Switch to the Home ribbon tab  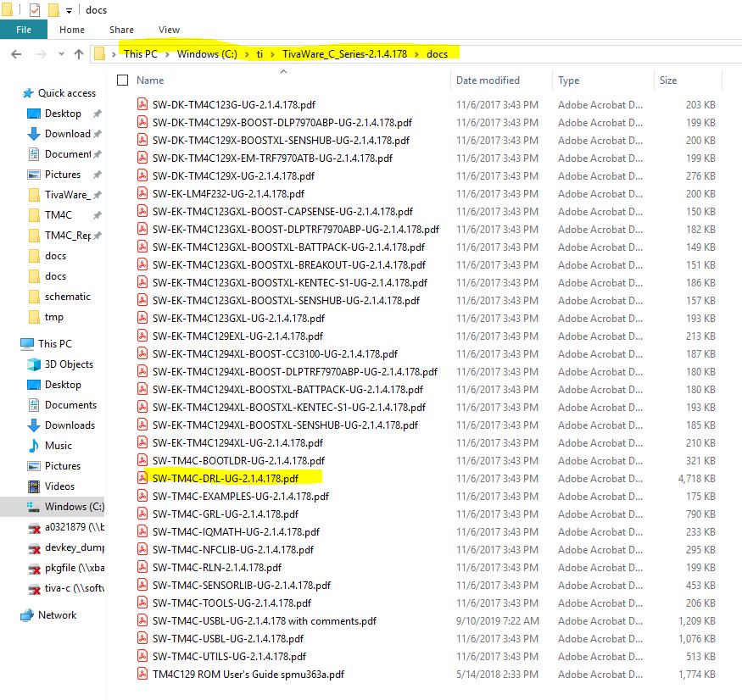point(72,30)
